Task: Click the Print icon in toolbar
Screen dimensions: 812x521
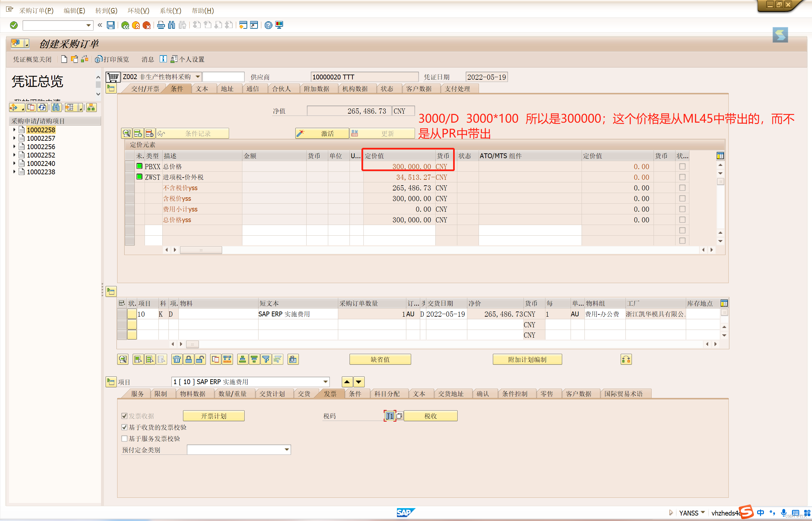Action: (161, 25)
